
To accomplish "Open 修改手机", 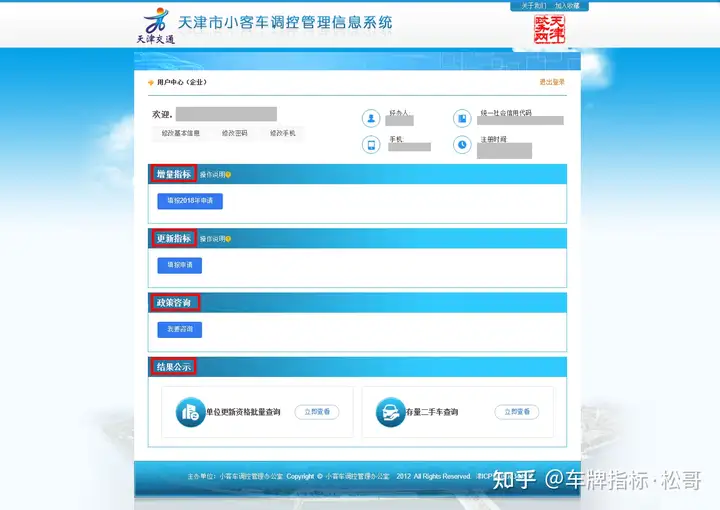I will 283,133.
